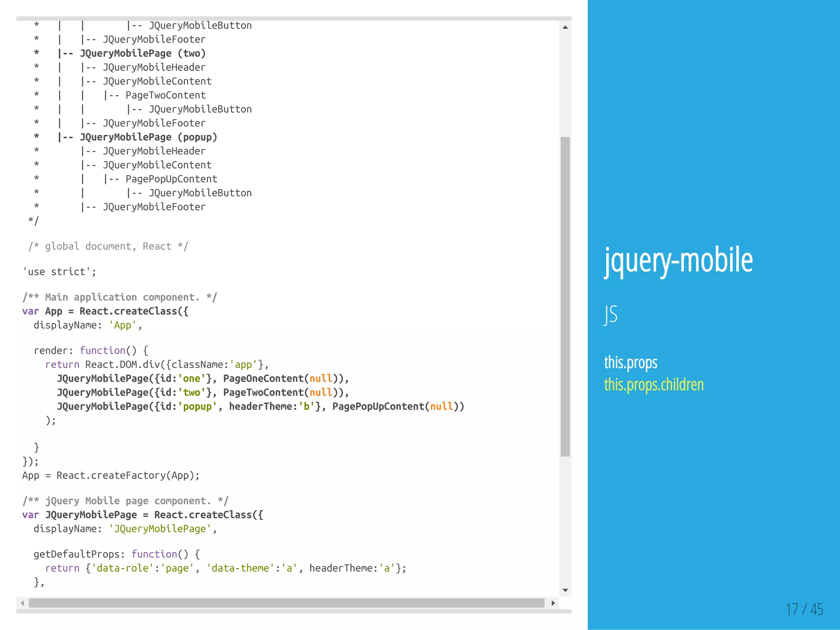Click the JQueryMobilePage id:'two' line
The height and width of the screenshot is (630, 840).
click(203, 392)
